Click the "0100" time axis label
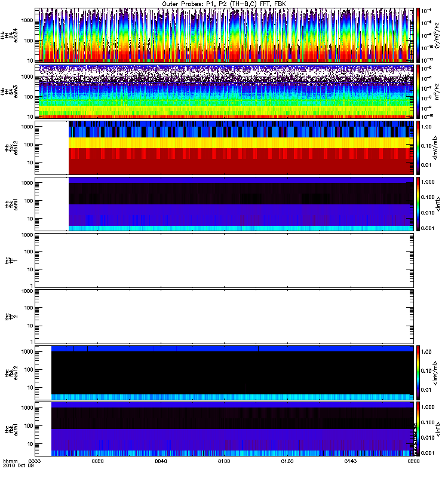Screen dimensions: 448x478 224,461
